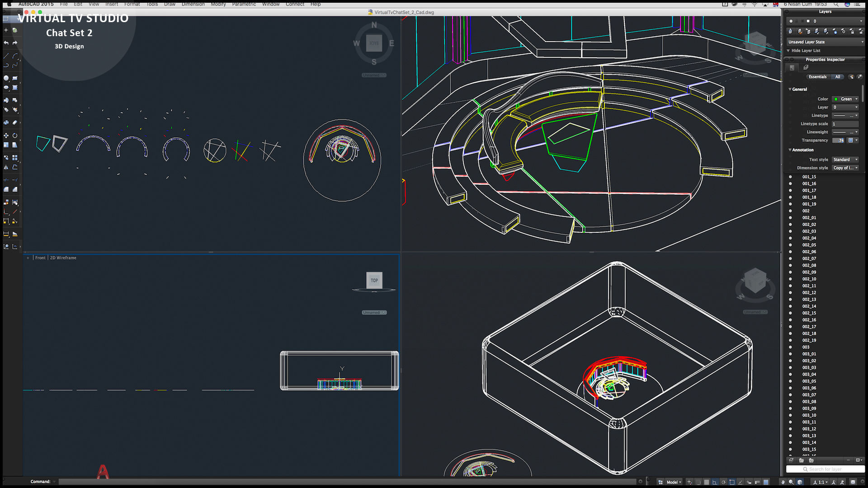The height and width of the screenshot is (488, 868).
Task: Click the eyedropper icon in Properties Inspector
Action: [x=859, y=77]
